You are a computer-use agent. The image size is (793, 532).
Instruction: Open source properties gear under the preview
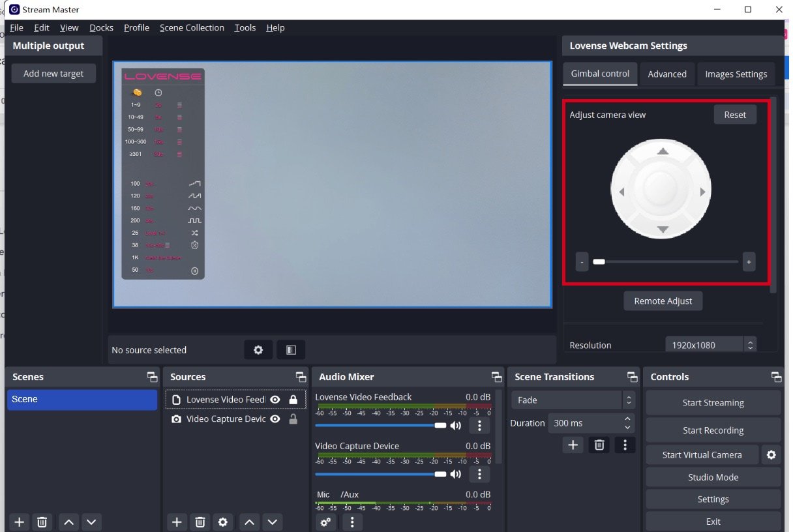[258, 350]
